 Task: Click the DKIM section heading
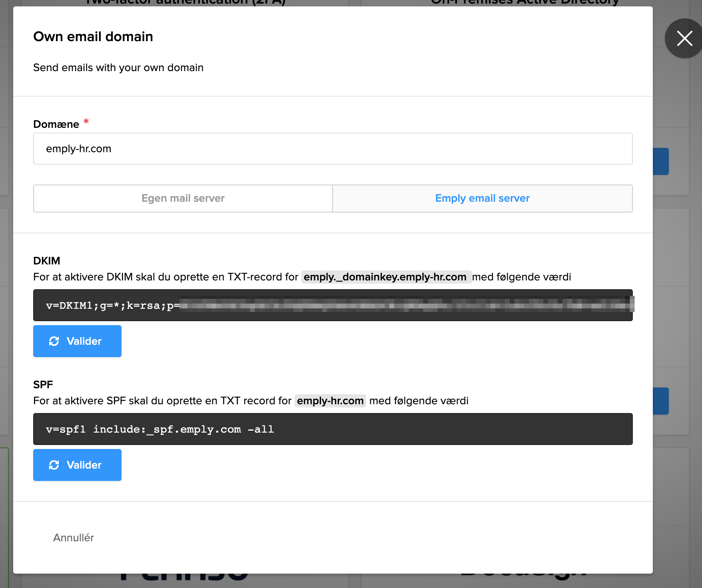pos(47,261)
